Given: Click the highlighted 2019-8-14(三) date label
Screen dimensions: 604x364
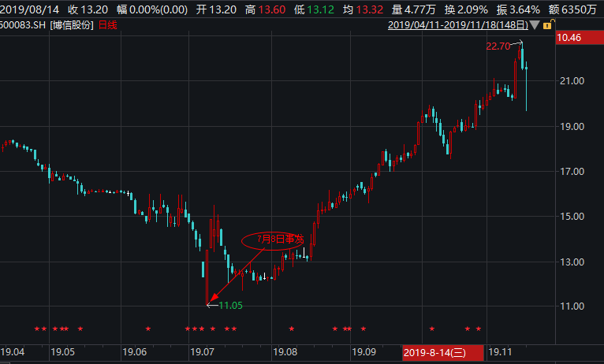Looking at the screenshot, I should point(443,351).
